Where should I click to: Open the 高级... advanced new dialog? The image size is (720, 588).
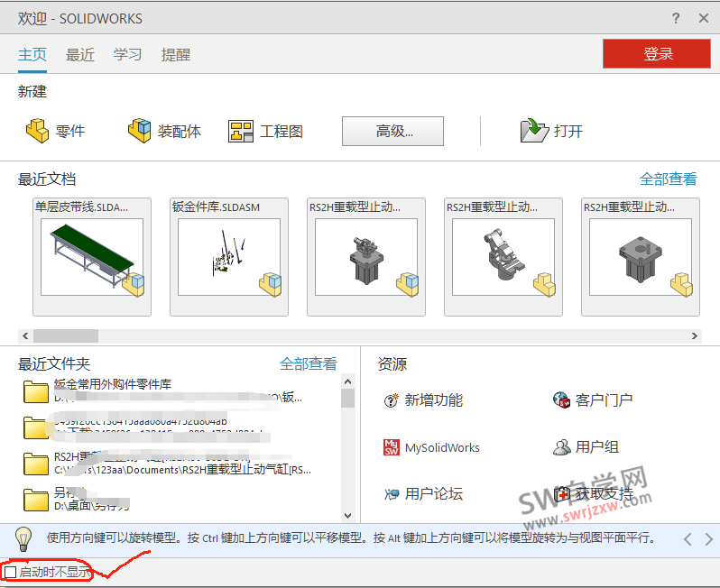pyautogui.click(x=392, y=132)
